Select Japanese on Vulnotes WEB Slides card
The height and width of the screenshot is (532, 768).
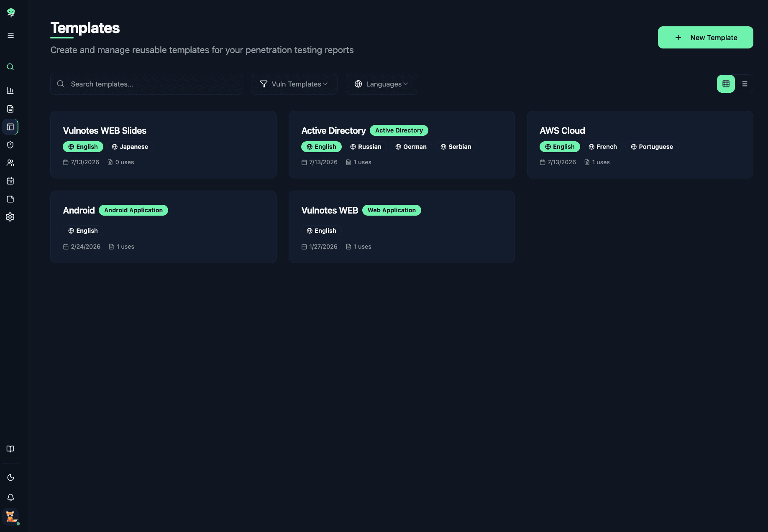pos(130,147)
